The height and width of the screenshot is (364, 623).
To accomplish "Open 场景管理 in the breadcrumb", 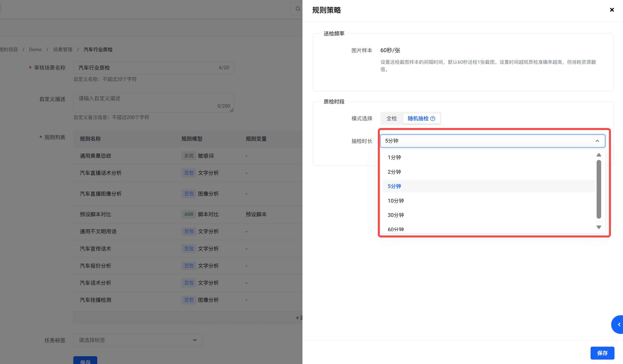I will coord(63,50).
